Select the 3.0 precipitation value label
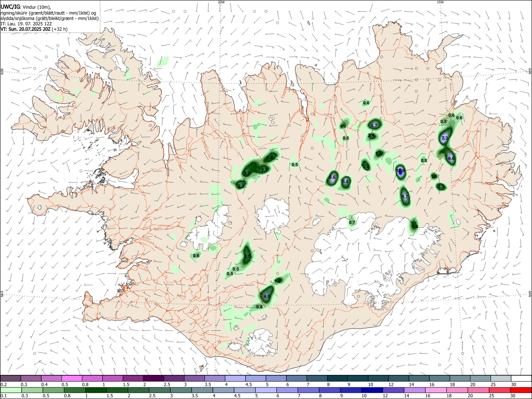The width and height of the screenshot is (532, 399). point(366,166)
